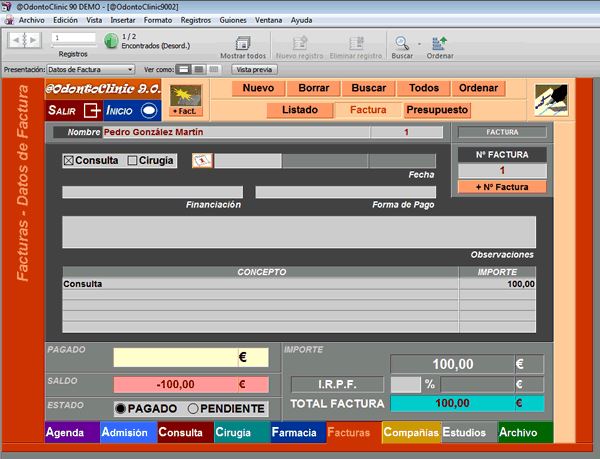The width and height of the screenshot is (600, 459).
Task: Open the Vista menu
Action: pos(94,20)
